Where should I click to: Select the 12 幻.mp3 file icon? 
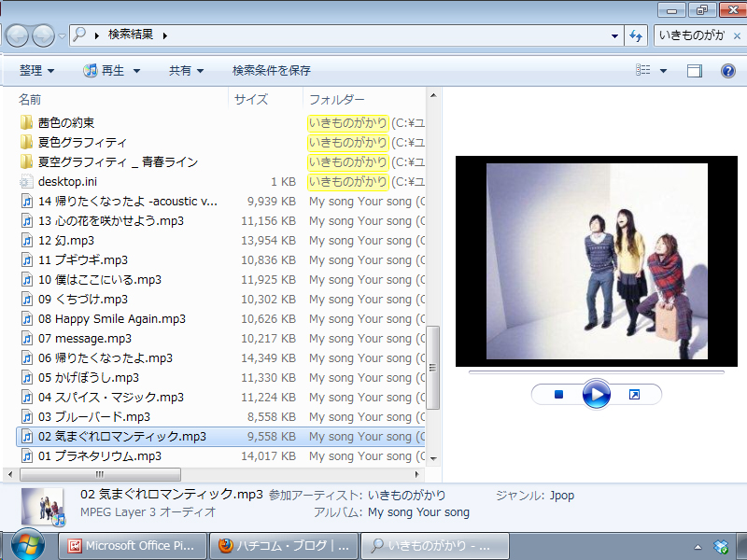pyautogui.click(x=27, y=240)
